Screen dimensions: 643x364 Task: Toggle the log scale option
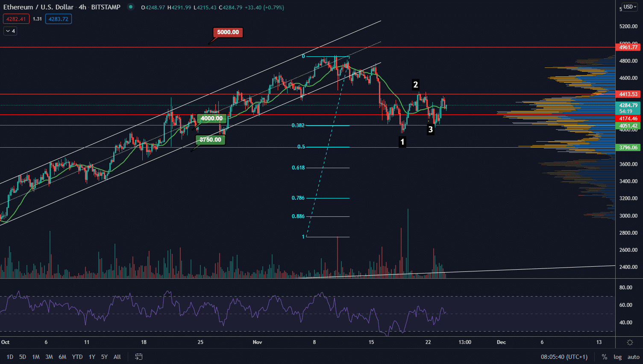click(617, 357)
